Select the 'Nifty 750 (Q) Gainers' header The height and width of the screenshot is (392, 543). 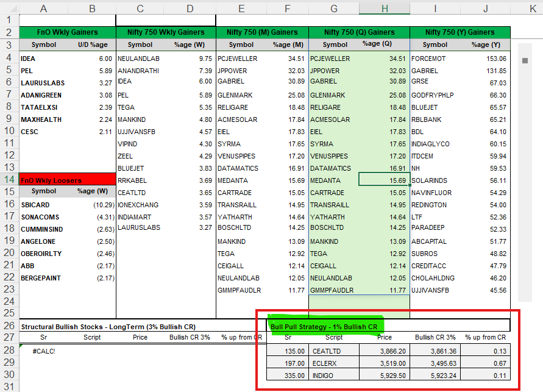[x=359, y=32]
